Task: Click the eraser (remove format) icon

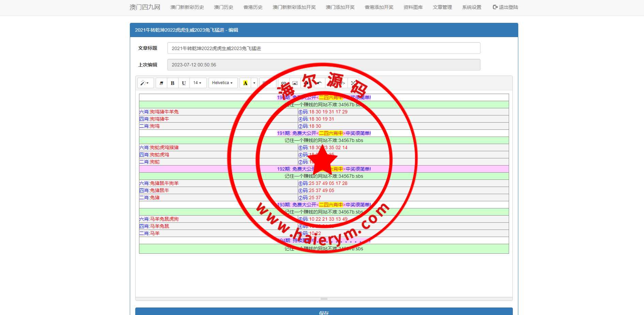Action: 162,83
